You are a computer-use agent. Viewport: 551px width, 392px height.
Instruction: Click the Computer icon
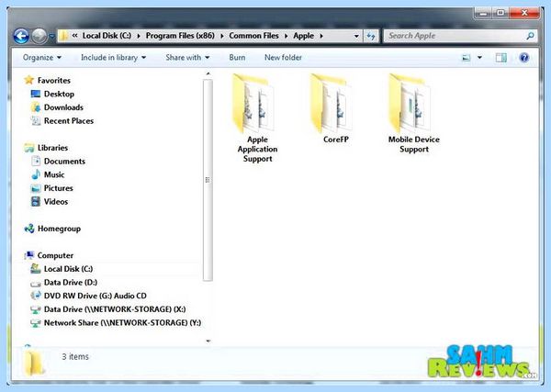pos(29,255)
